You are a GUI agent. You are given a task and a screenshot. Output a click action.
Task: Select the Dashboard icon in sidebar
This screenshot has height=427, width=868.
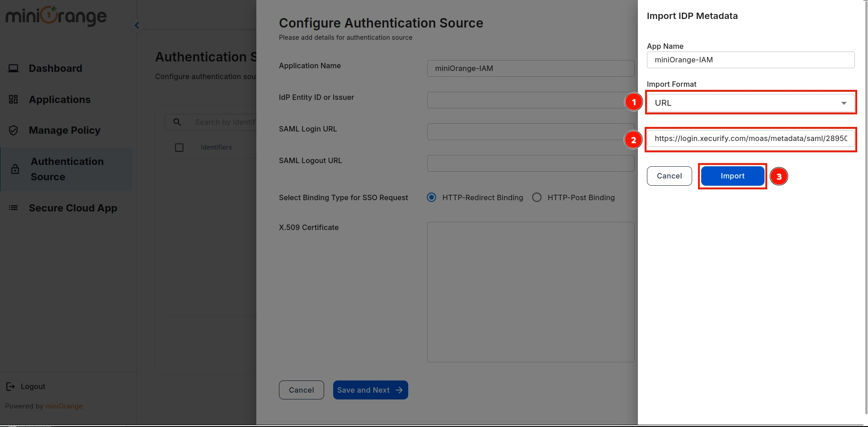14,68
